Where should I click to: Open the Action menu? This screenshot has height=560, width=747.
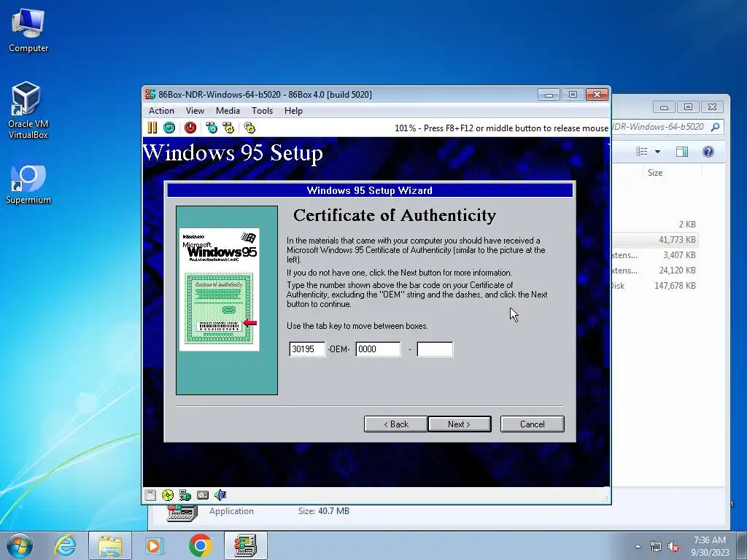(x=161, y=111)
